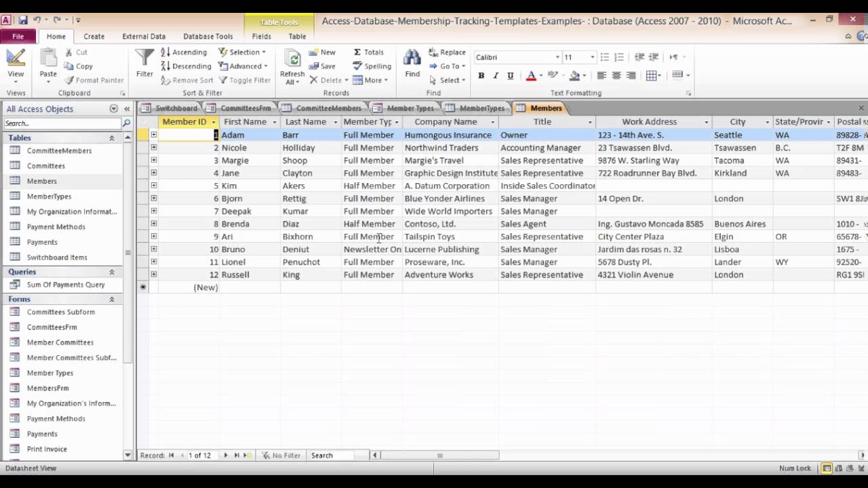Viewport: 868px width, 488px height.
Task: Apply numbered list formatting
Action: point(620,57)
